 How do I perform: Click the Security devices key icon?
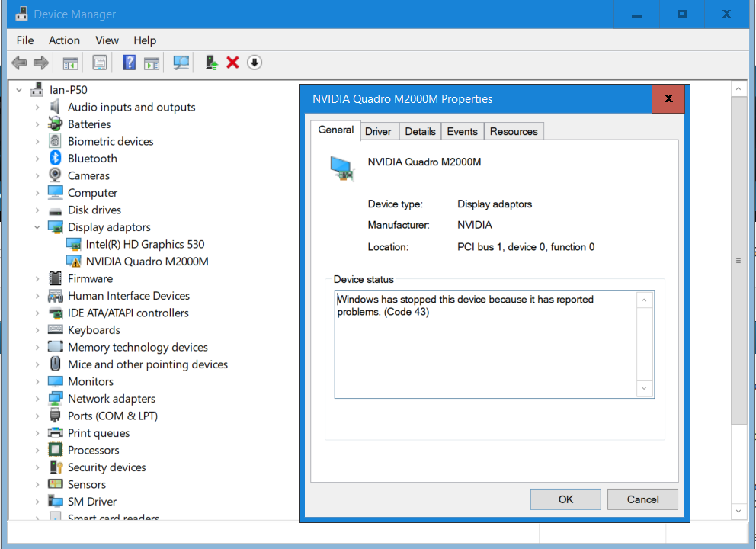click(x=56, y=467)
